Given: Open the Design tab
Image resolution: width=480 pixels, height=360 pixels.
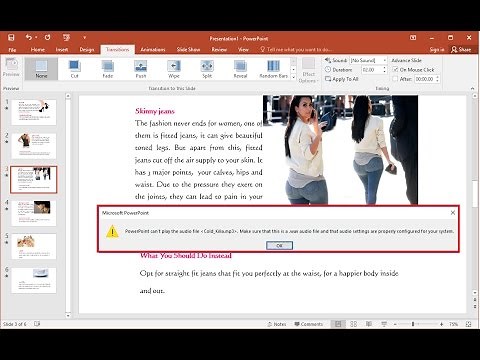Looking at the screenshot, I should 87,50.
